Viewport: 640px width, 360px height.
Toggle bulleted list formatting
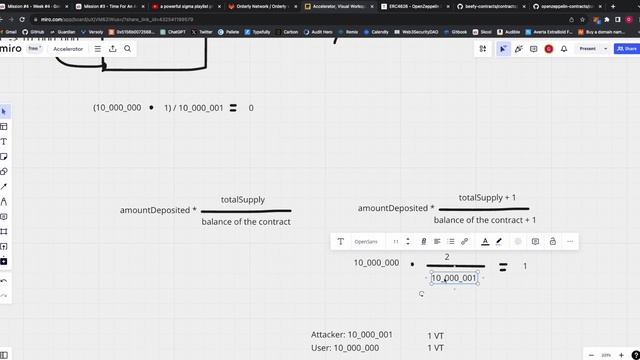click(451, 242)
